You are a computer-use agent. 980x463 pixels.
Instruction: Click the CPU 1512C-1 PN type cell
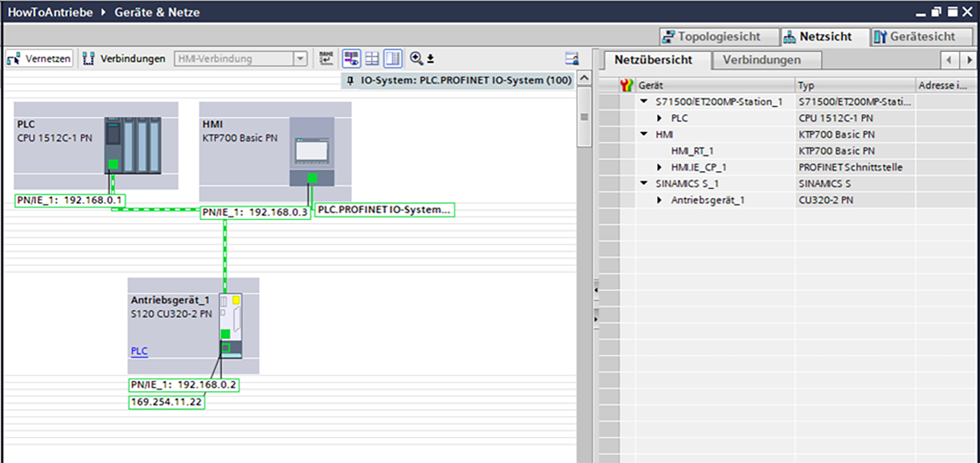pos(855,118)
